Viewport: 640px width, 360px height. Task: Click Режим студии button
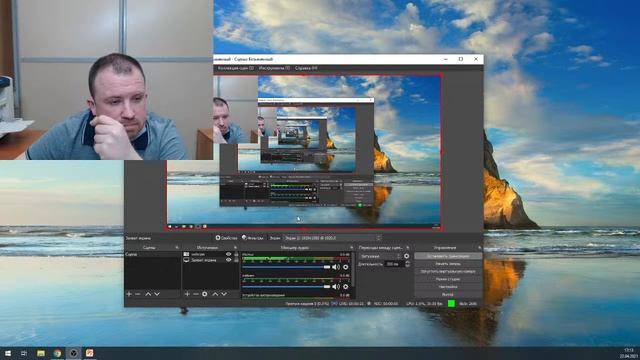tap(448, 279)
